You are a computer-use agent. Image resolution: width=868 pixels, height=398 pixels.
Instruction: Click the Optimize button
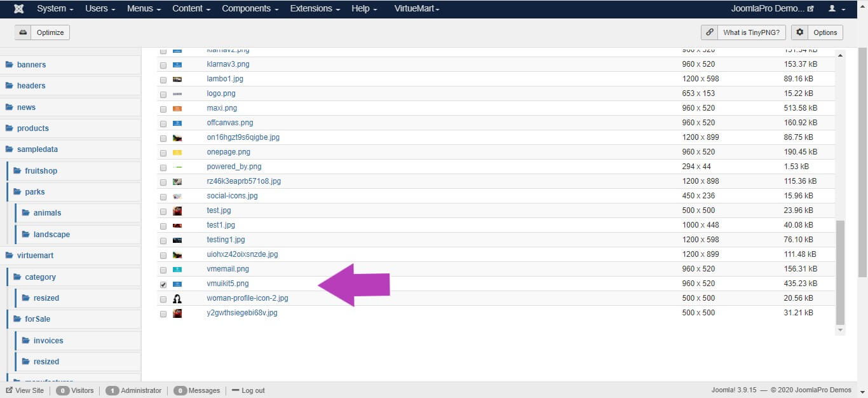[x=43, y=32]
